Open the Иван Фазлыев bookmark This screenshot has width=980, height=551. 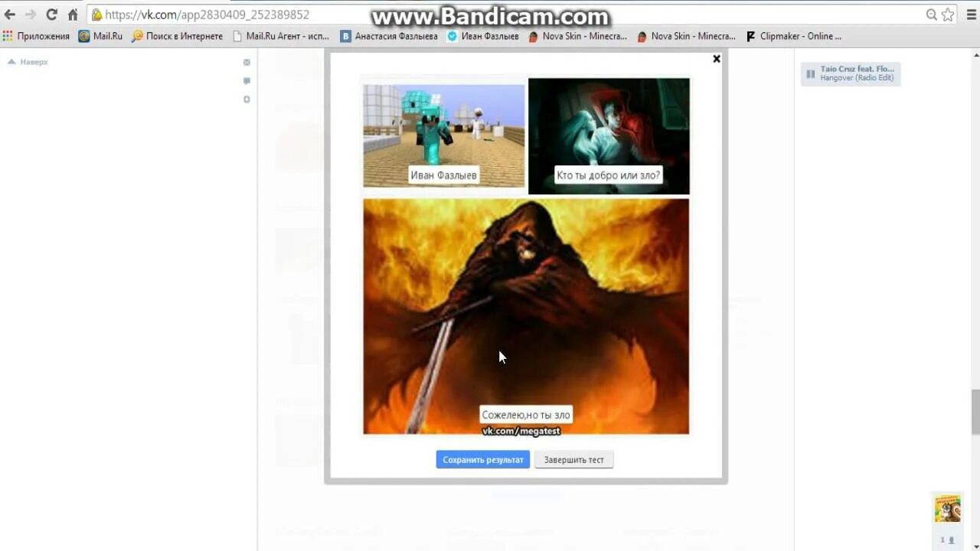coord(483,36)
